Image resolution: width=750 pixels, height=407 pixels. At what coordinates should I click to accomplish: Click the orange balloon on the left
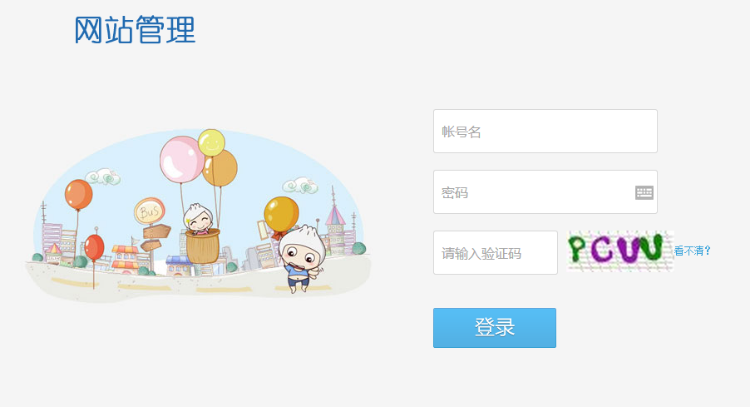coord(78,194)
